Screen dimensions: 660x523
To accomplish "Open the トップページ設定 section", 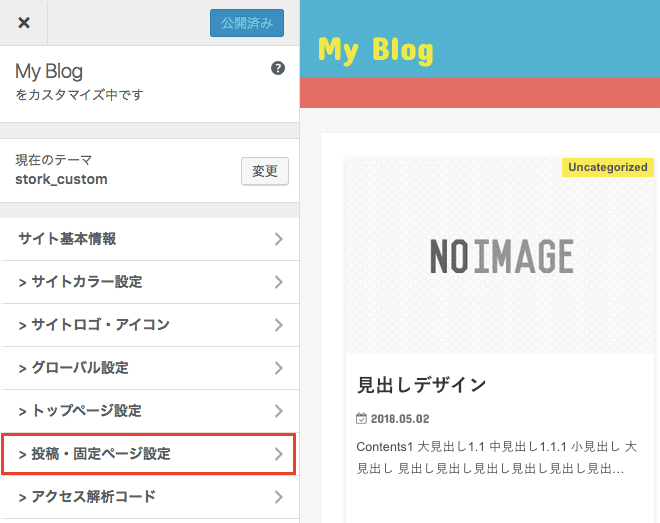I will point(150,411).
